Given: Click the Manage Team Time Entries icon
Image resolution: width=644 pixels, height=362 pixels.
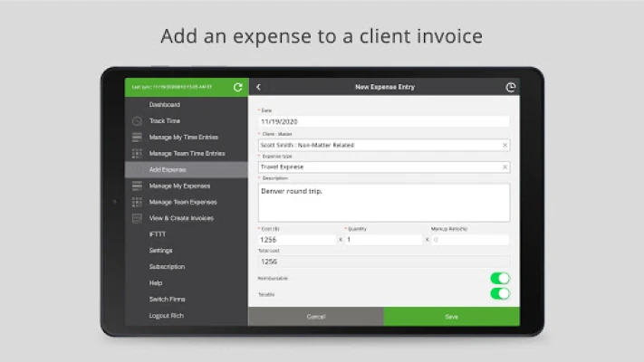Looking at the screenshot, I should (136, 153).
